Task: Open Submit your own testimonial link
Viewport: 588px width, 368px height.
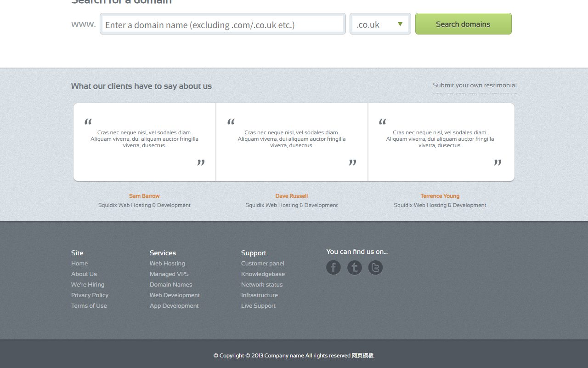Action: point(475,85)
